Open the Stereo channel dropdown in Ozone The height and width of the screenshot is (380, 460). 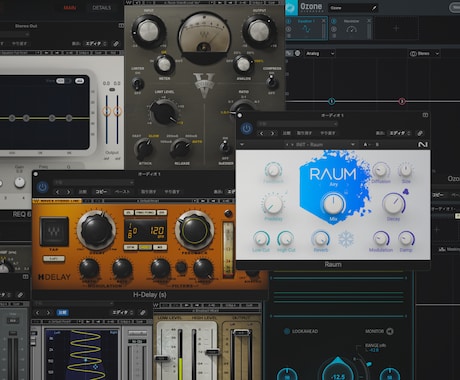pos(424,53)
